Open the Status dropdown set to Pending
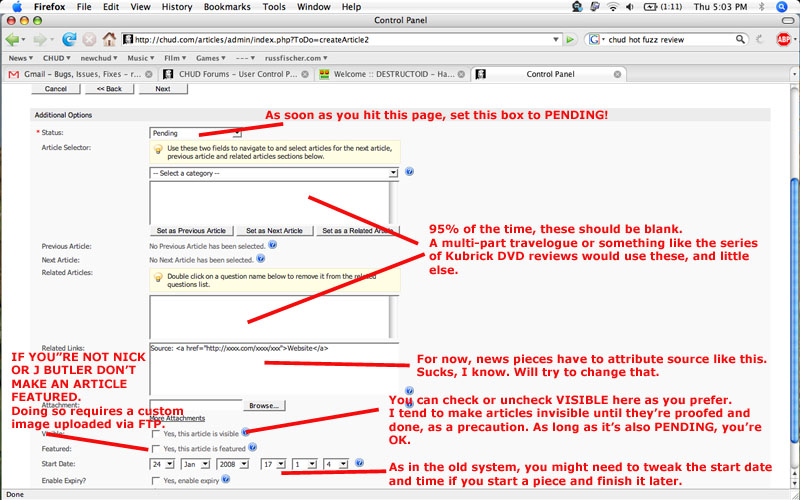Screen dimensions: 800x500 pos(195,132)
